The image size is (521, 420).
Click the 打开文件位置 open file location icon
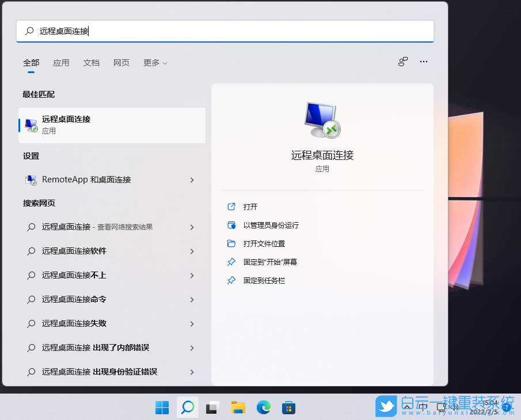[x=231, y=243]
